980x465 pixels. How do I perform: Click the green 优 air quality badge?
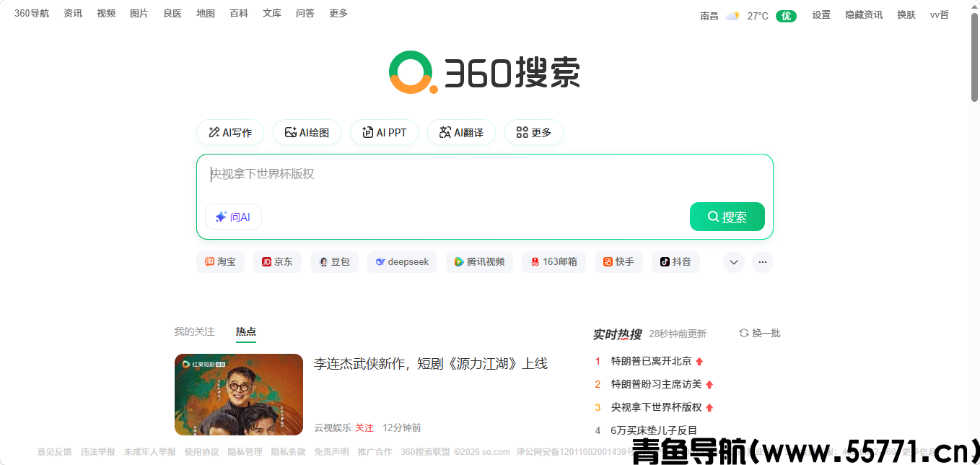coord(786,16)
